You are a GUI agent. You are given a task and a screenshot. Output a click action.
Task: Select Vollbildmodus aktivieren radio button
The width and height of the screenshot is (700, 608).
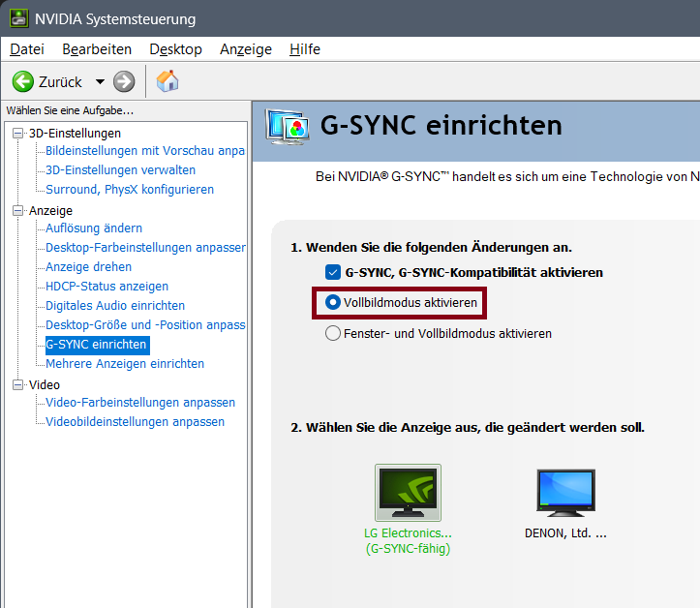pos(333,303)
